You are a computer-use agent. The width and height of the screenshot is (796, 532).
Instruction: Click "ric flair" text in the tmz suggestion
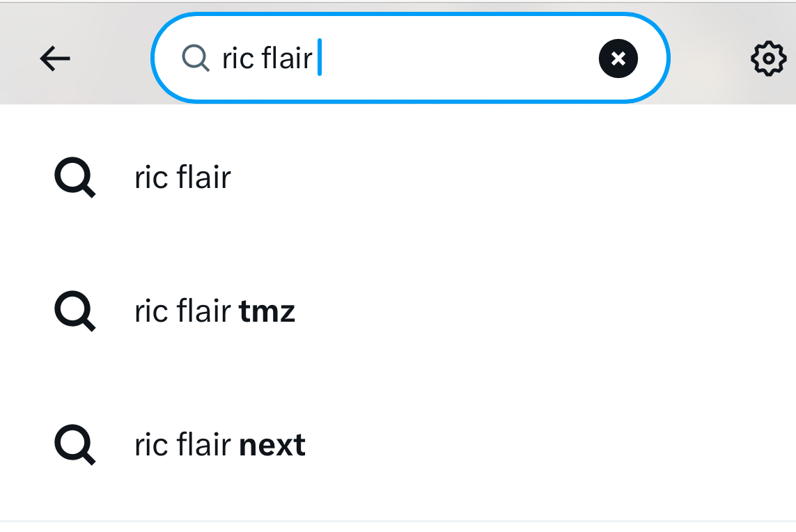click(182, 311)
